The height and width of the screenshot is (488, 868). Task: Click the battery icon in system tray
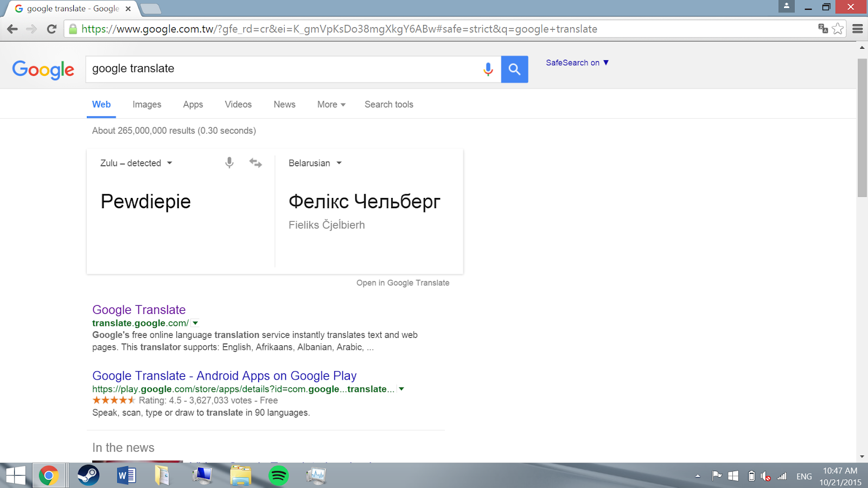751,476
